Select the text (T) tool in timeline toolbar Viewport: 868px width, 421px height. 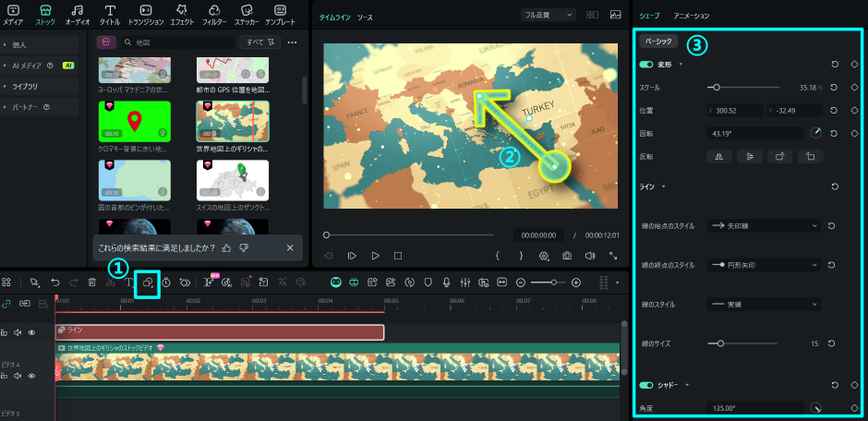pyautogui.click(x=129, y=283)
